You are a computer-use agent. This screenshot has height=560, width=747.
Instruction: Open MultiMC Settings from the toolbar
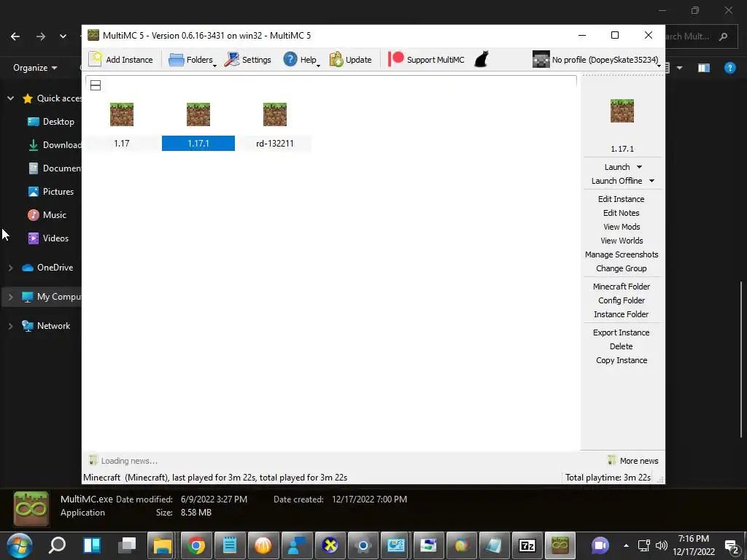point(248,60)
